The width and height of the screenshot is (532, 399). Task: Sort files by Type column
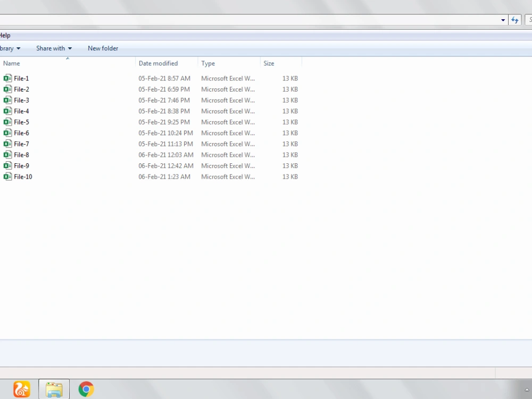tap(229, 63)
